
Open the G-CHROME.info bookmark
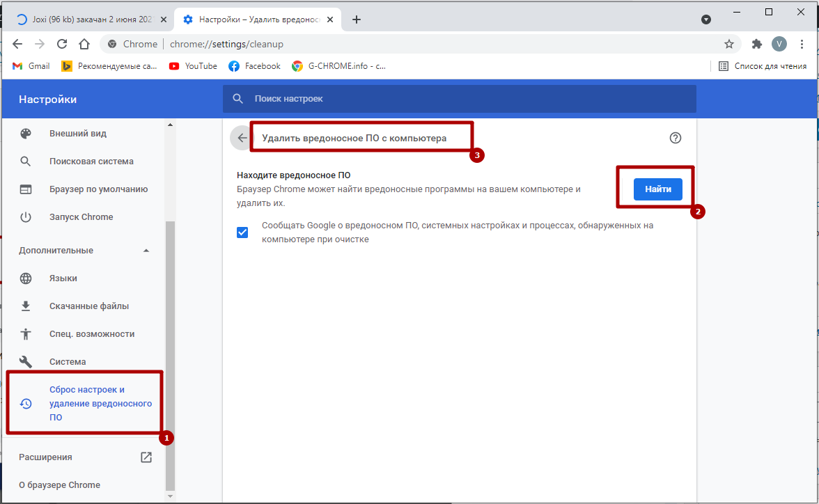click(339, 66)
